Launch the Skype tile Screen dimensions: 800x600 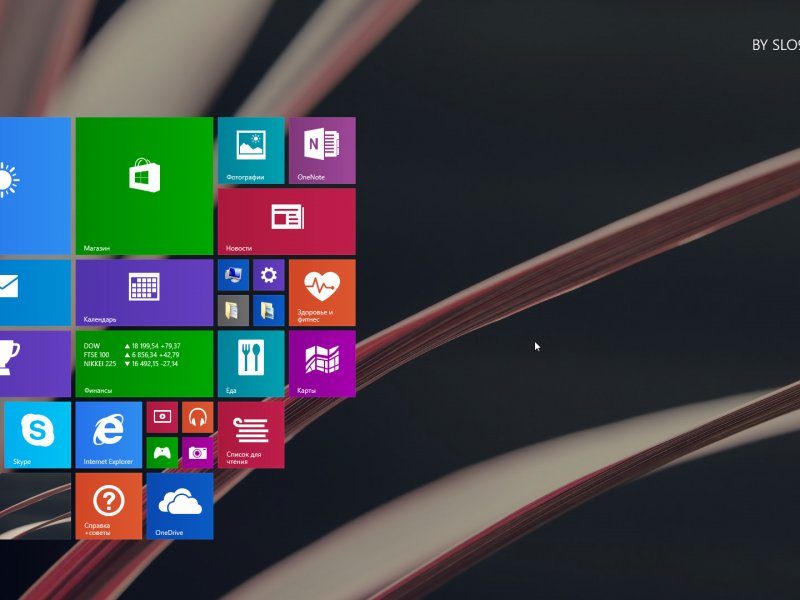click(x=38, y=435)
